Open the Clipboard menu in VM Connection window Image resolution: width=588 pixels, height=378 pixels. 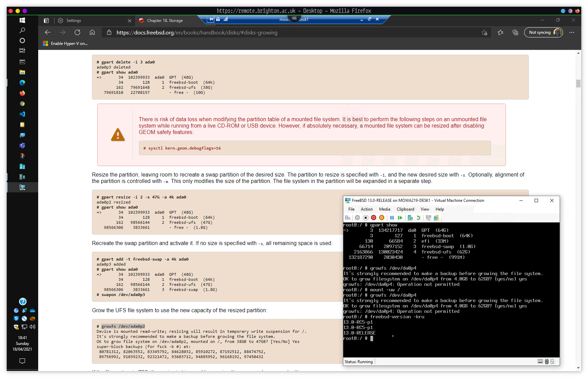tap(406, 209)
